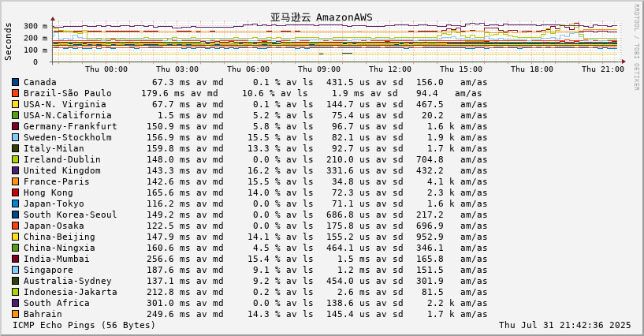Click the Sweden-Stockholm light blue swatch
This screenshot has width=644, height=336.
click(15, 137)
